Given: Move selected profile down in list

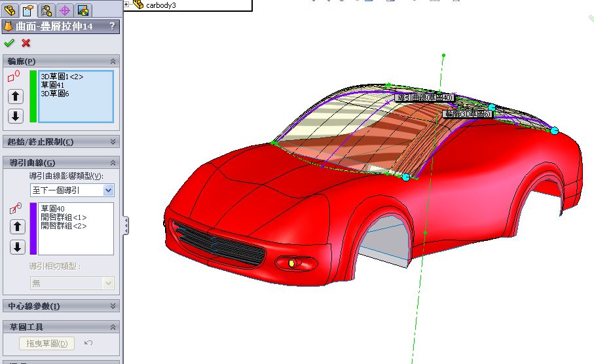Looking at the screenshot, I should (x=16, y=116).
